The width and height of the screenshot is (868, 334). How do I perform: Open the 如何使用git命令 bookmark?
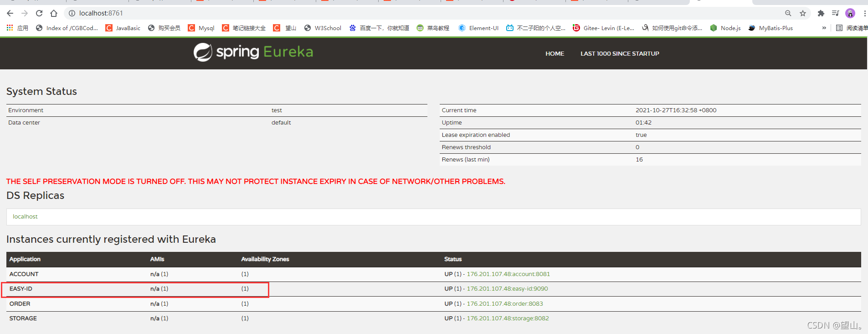(x=672, y=28)
